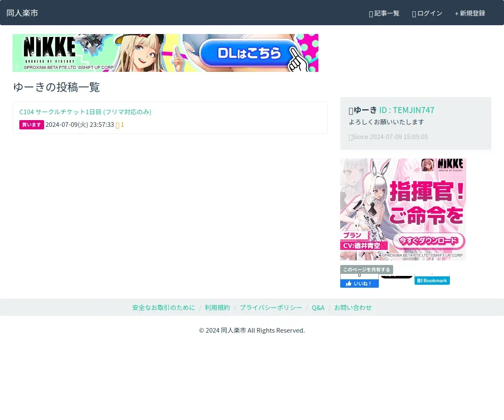The height and width of the screenshot is (420, 504).
Task: Open + 新規登録 to sign up
Action: pos(470,13)
